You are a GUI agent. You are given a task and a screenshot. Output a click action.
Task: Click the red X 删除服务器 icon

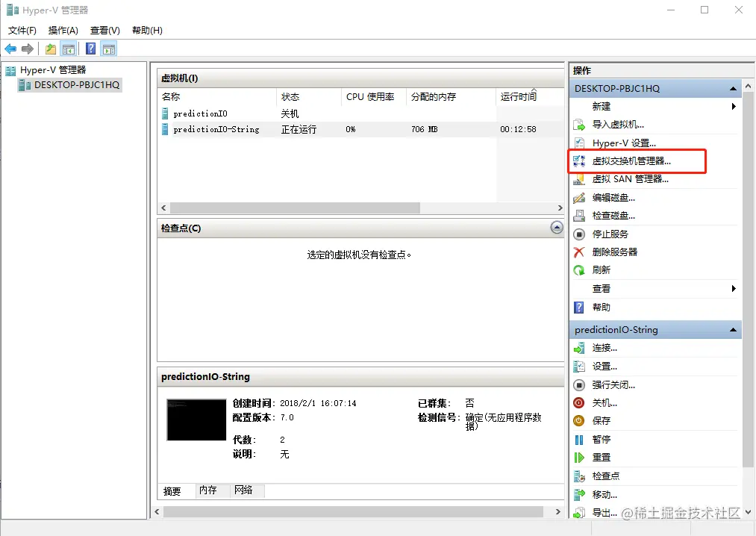coord(579,252)
